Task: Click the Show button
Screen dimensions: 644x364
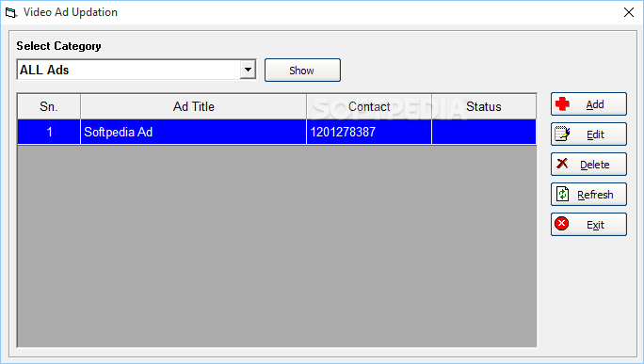Action: click(x=302, y=71)
